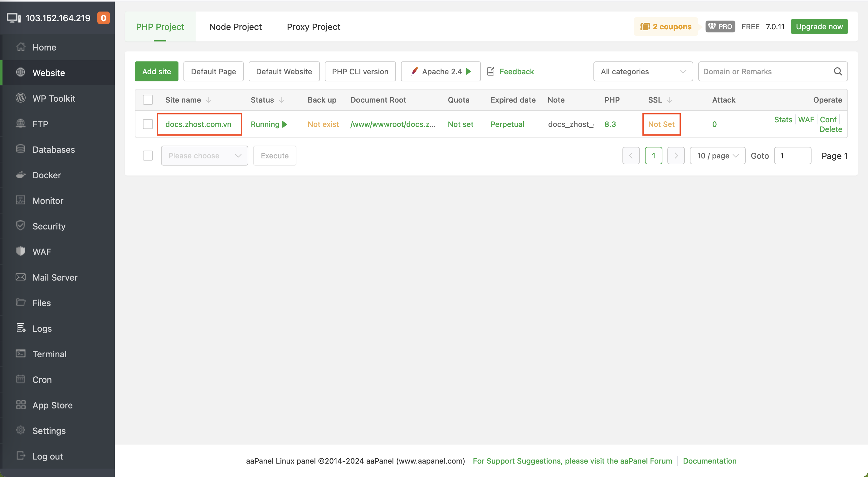The height and width of the screenshot is (477, 868).
Task: Open the App Store section
Action: (x=52, y=405)
